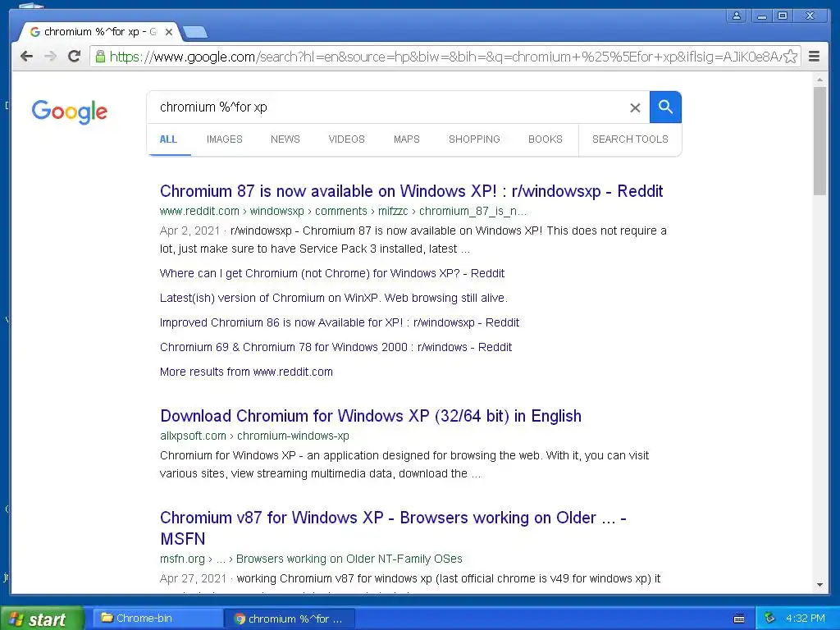Switch to Chrome-bin folder in taskbar
Screen dimensions: 840x630
158,619
